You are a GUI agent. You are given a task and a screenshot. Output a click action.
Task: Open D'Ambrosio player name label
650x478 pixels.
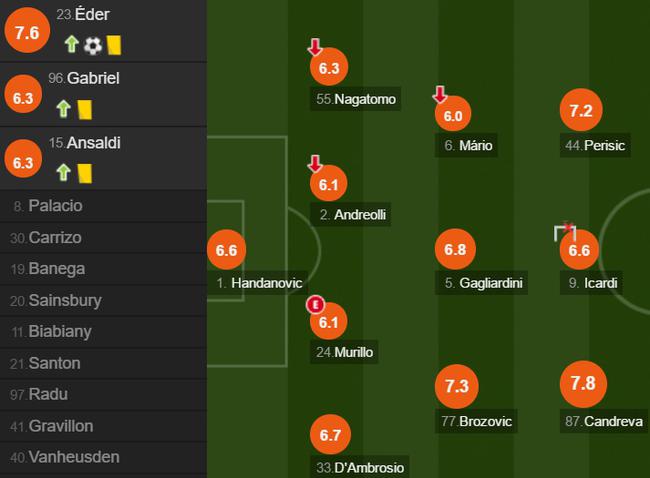(360, 467)
